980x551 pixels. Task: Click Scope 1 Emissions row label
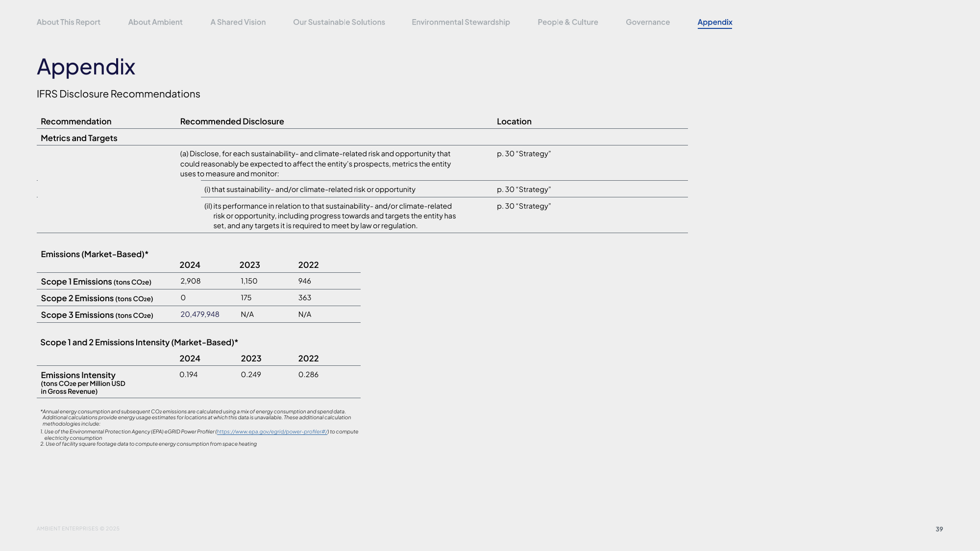point(96,282)
